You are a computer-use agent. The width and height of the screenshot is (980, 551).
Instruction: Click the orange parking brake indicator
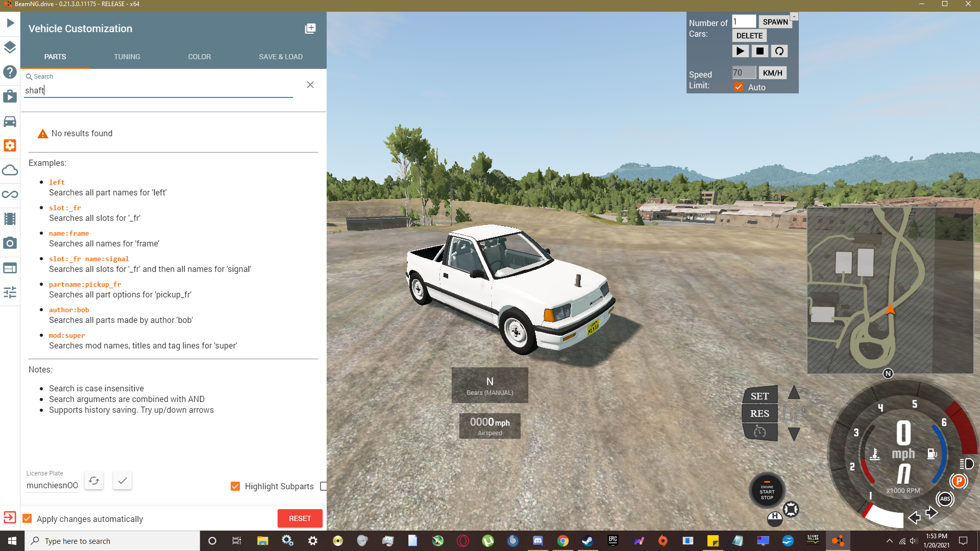tap(959, 481)
